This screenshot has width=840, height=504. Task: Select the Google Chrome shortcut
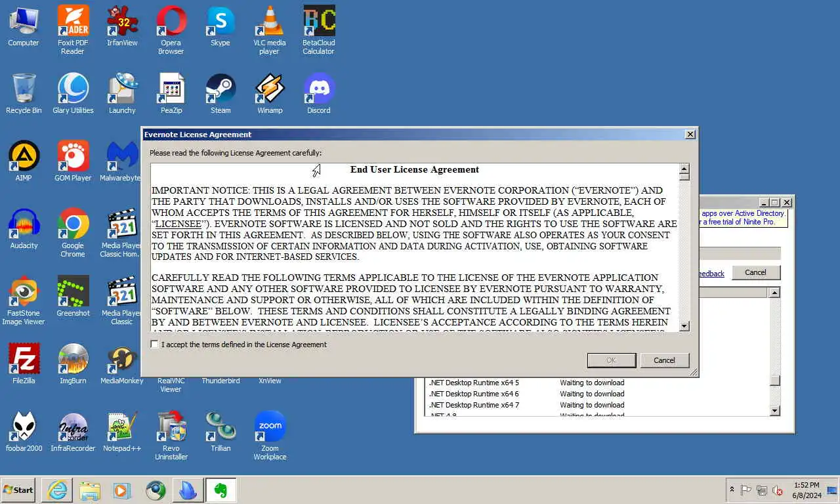73,233
